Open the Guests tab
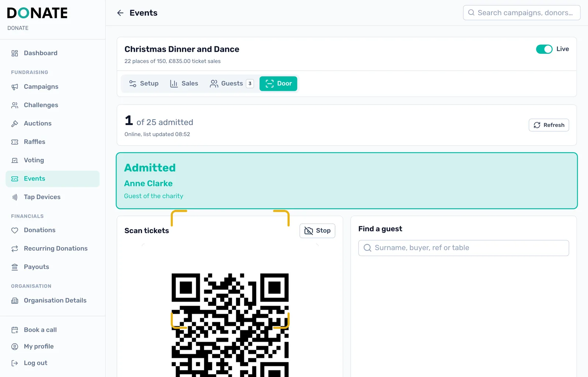Viewport: 588px width, 377px height. pyautogui.click(x=232, y=83)
